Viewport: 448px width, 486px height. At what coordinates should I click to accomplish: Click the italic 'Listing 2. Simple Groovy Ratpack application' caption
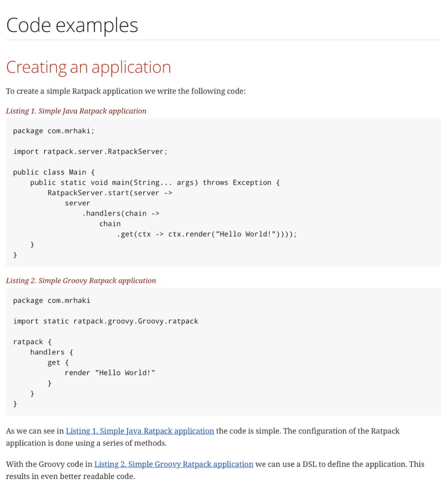[x=81, y=280]
